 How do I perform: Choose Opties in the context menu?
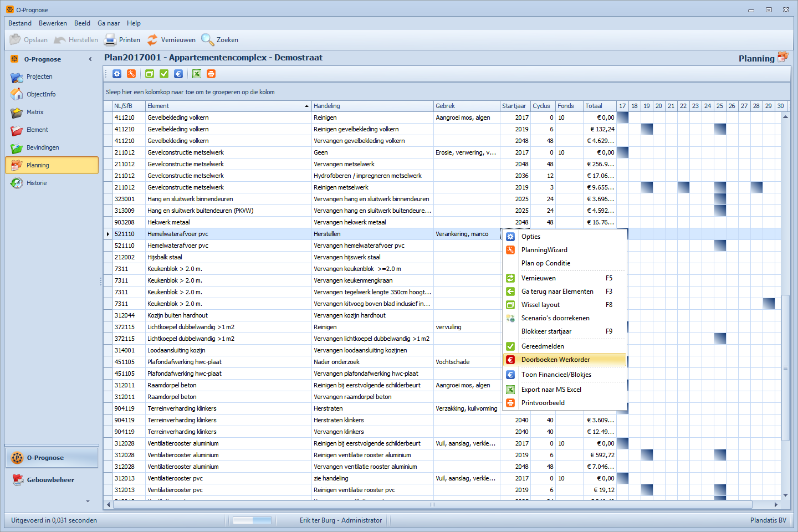tap(565, 237)
